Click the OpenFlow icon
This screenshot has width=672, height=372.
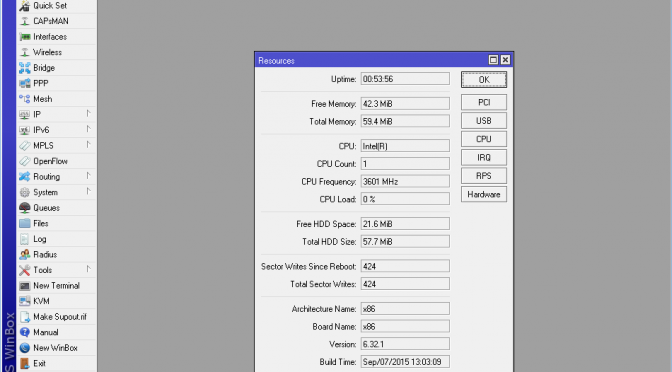pos(25,161)
